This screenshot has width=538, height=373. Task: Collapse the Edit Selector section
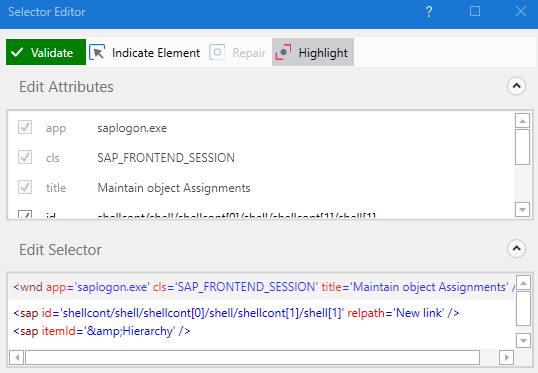click(x=516, y=249)
